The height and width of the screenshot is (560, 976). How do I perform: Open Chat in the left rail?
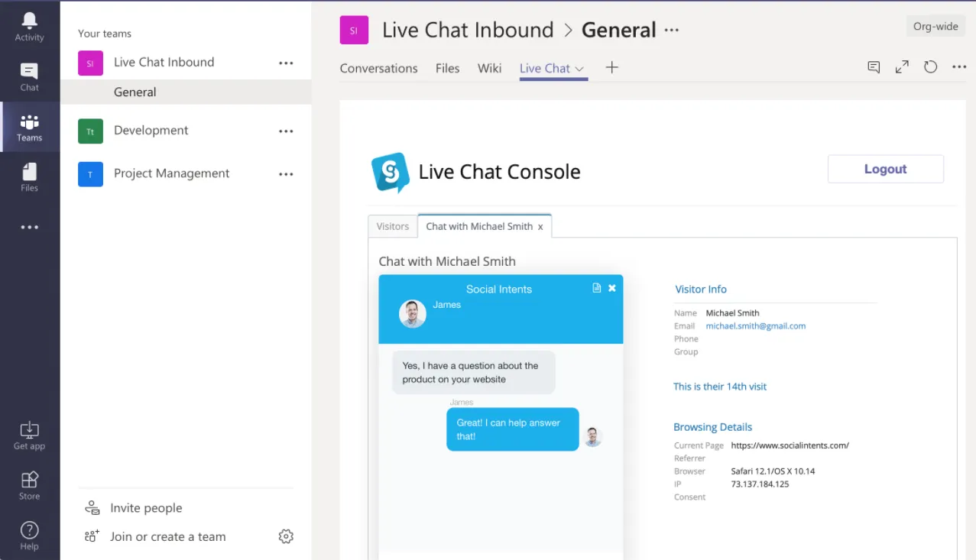click(x=29, y=76)
